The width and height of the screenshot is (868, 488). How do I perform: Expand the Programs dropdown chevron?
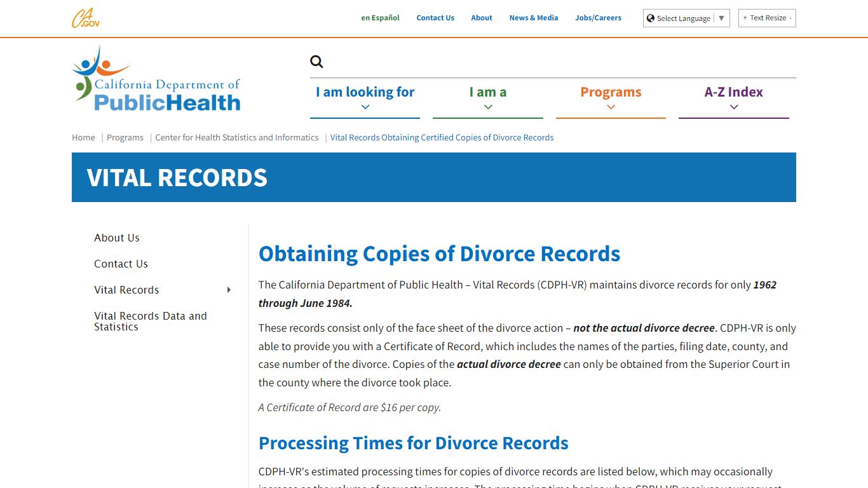click(610, 107)
